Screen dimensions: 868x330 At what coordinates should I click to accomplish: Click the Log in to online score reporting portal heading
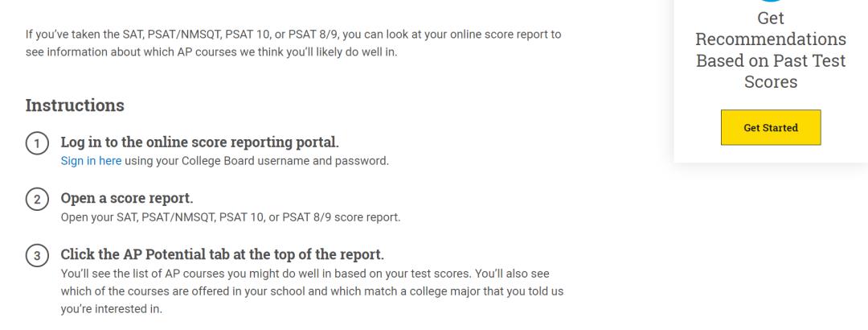pyautogui.click(x=200, y=142)
